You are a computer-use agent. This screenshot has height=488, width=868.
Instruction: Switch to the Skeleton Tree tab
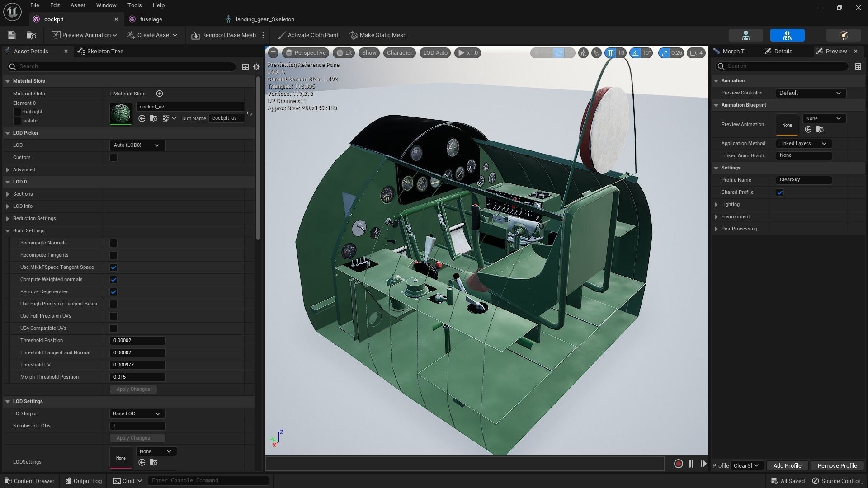click(x=100, y=52)
